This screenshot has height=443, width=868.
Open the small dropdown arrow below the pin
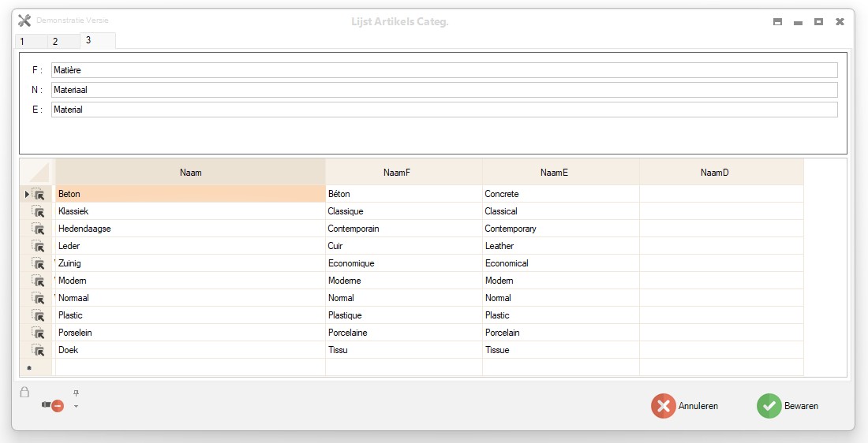coord(76,407)
